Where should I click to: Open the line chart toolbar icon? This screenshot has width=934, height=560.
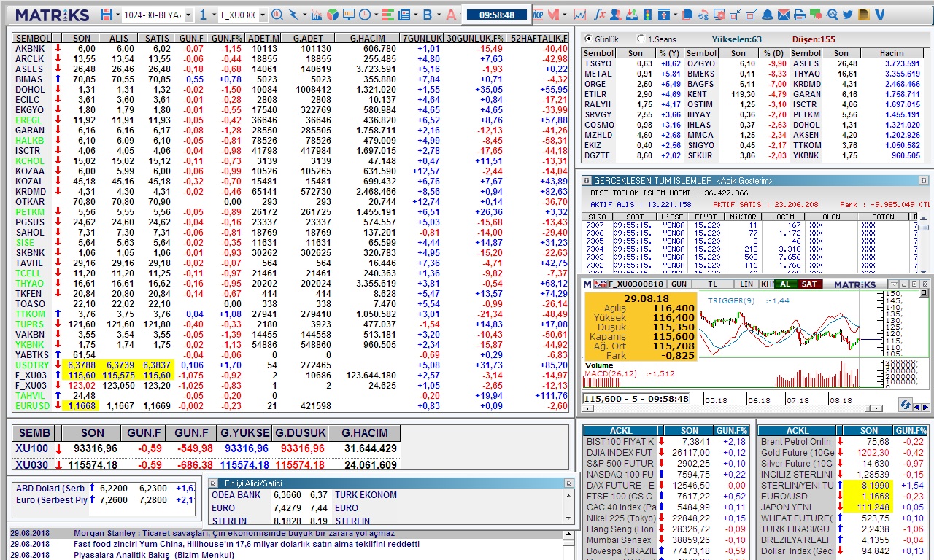tap(580, 15)
